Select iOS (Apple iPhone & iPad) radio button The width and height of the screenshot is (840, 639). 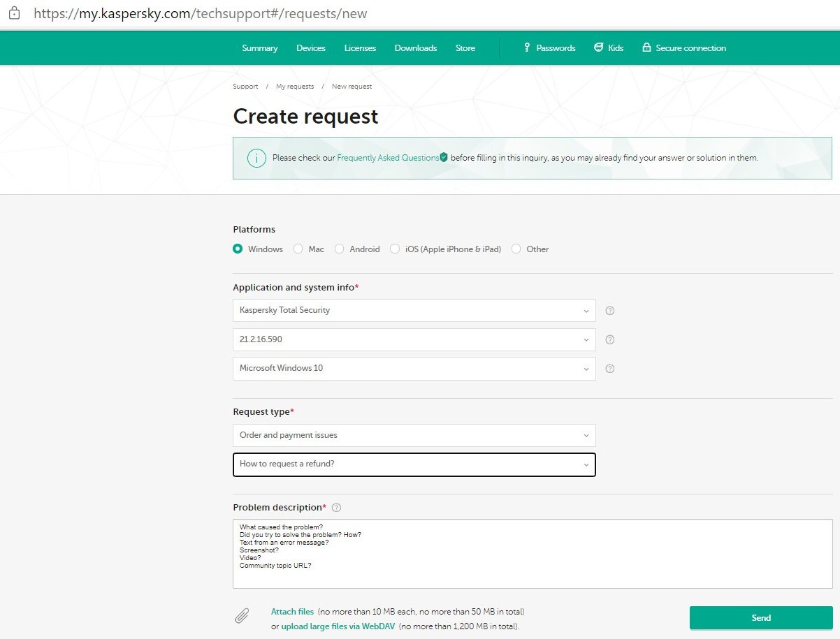pyautogui.click(x=395, y=249)
